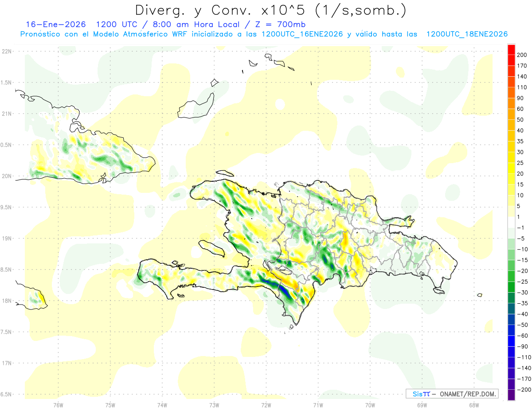532x411 pixels.
Task: Click the 9.5N latitude label
Action: tap(7, 207)
